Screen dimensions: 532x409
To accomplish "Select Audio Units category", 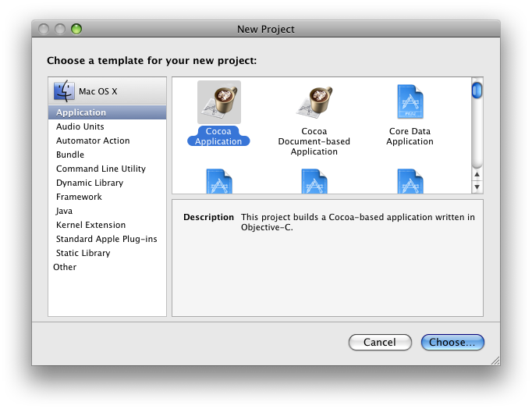I will pyautogui.click(x=107, y=126).
